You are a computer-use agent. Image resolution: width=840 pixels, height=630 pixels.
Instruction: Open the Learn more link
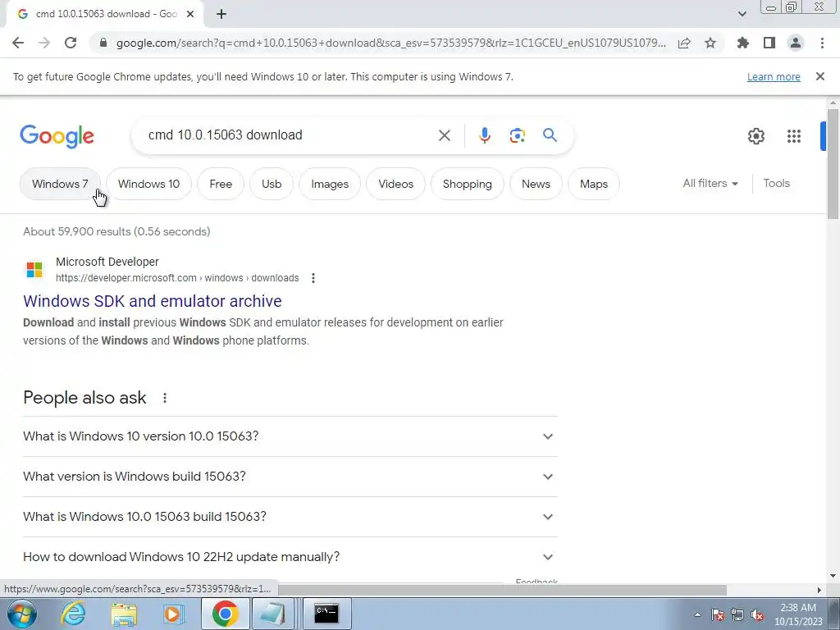[x=774, y=76]
